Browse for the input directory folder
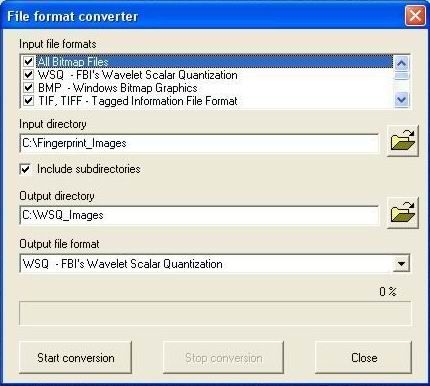The image size is (430, 386). tap(403, 141)
